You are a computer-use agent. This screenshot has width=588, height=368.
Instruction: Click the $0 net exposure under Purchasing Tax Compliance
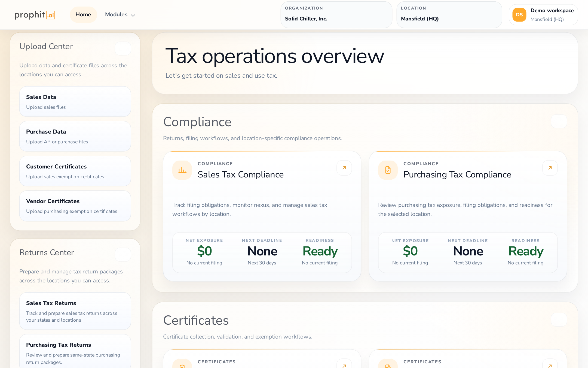tap(410, 251)
